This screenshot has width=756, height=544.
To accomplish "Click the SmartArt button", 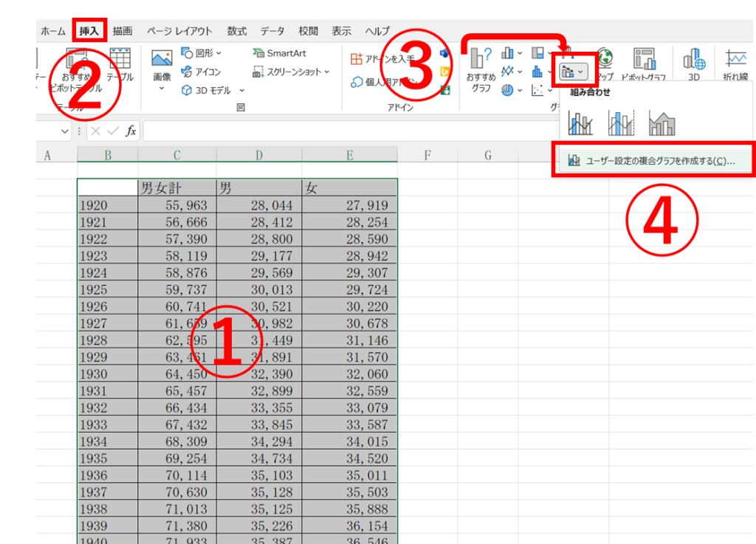I will [279, 53].
